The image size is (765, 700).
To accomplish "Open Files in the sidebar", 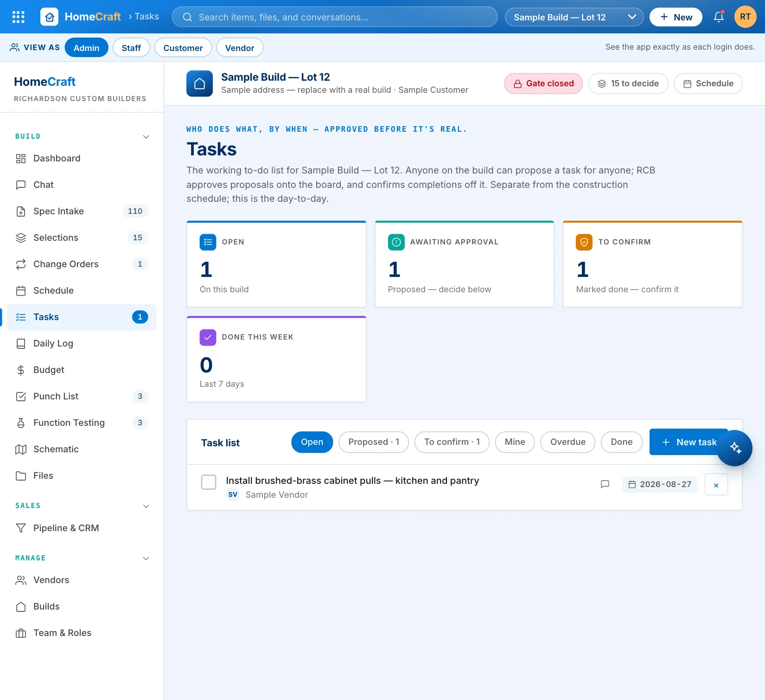I will click(x=82, y=476).
